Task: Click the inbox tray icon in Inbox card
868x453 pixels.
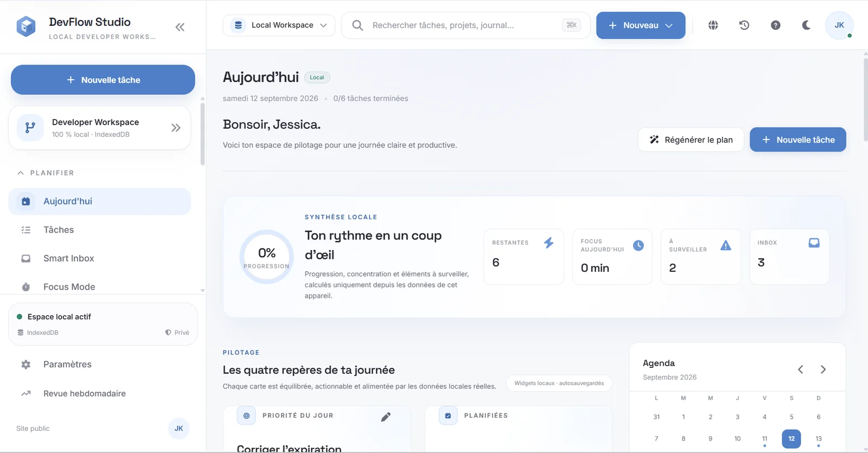Action: 814,243
